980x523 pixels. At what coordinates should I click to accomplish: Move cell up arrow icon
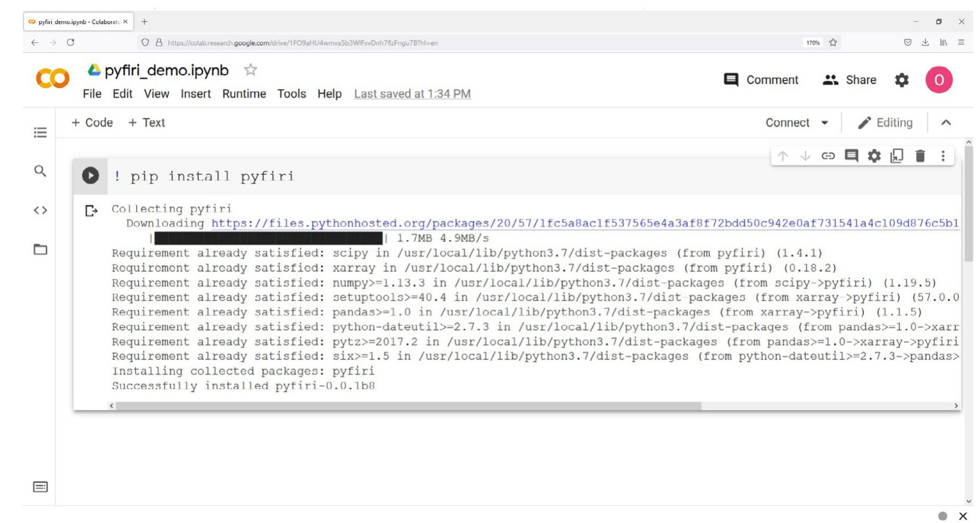click(782, 156)
